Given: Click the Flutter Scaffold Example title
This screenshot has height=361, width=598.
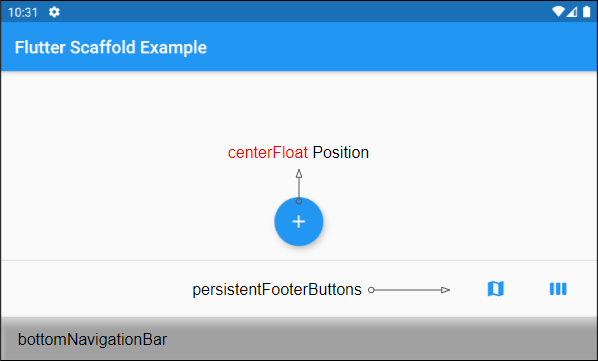Looking at the screenshot, I should pos(111,48).
